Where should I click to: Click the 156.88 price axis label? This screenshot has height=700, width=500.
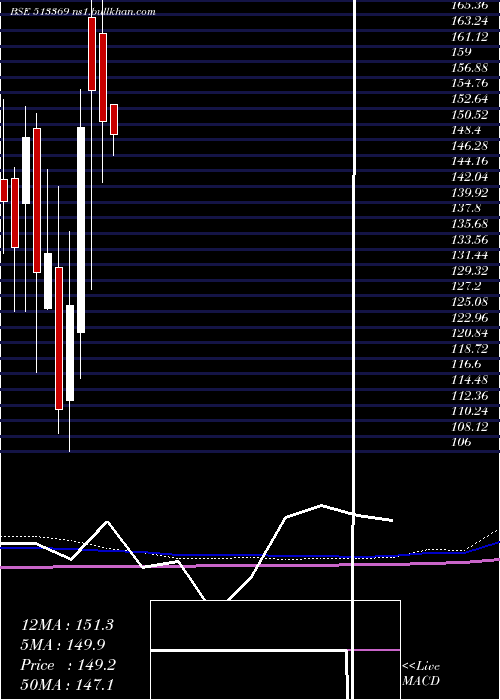(469, 67)
